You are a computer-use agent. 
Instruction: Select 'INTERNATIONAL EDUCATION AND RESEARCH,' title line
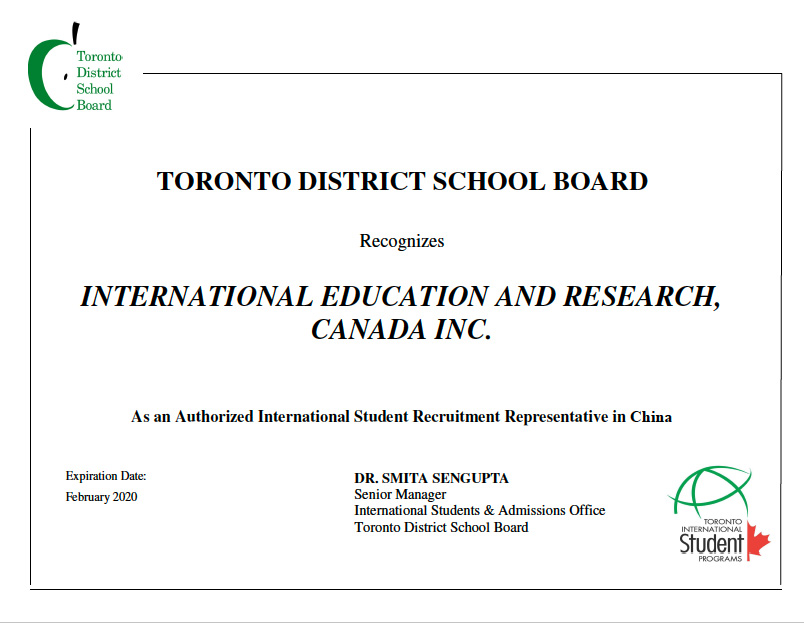(x=400, y=297)
